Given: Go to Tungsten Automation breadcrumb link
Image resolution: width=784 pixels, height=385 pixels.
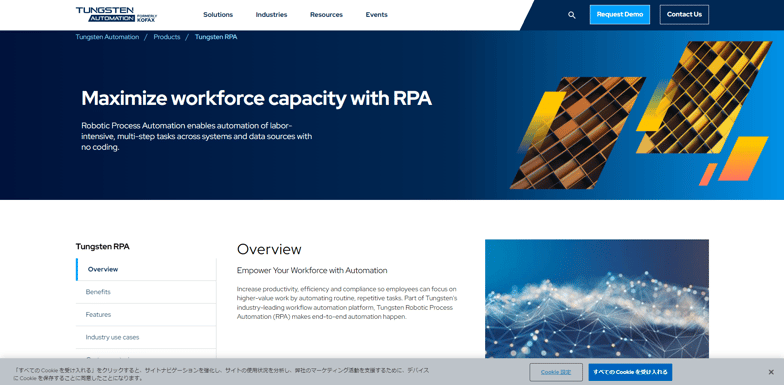Looking at the screenshot, I should point(108,37).
